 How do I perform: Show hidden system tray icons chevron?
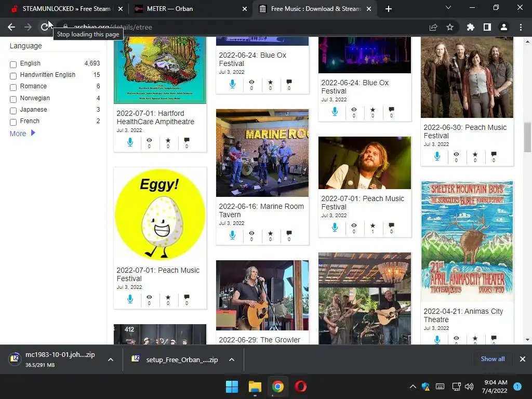[x=413, y=387]
